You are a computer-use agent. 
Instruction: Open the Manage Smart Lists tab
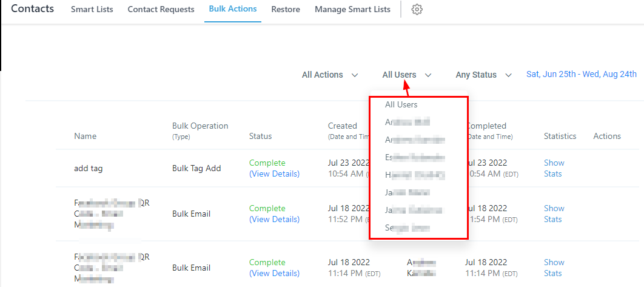(351, 10)
